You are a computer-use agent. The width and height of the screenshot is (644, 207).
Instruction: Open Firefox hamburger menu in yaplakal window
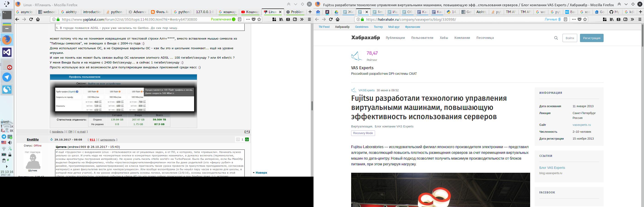coord(309,19)
